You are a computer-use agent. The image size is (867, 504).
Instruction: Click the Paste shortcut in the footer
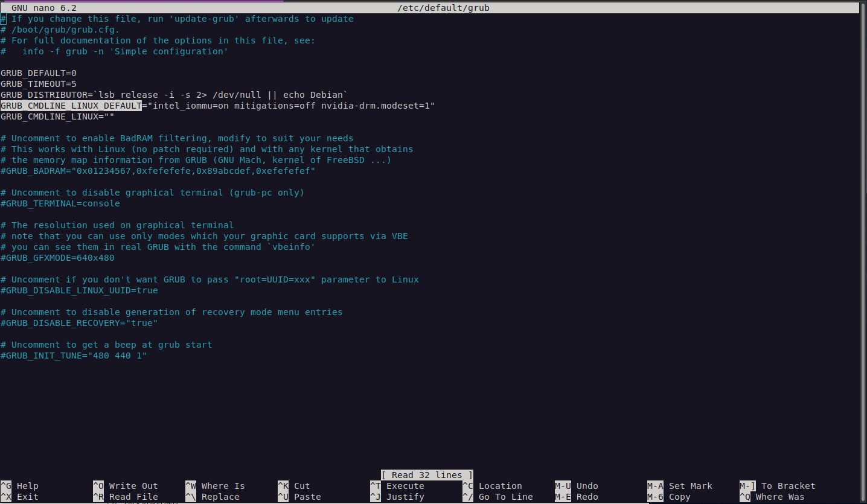tap(307, 497)
